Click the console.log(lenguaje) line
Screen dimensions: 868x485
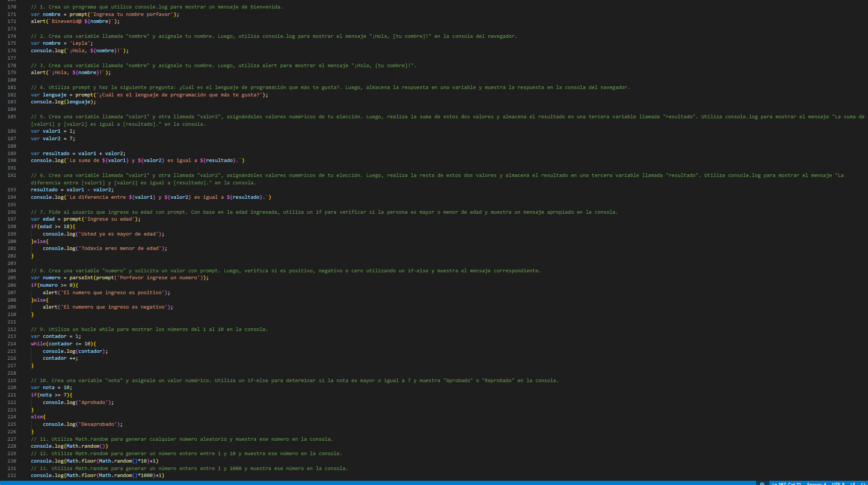[63, 102]
